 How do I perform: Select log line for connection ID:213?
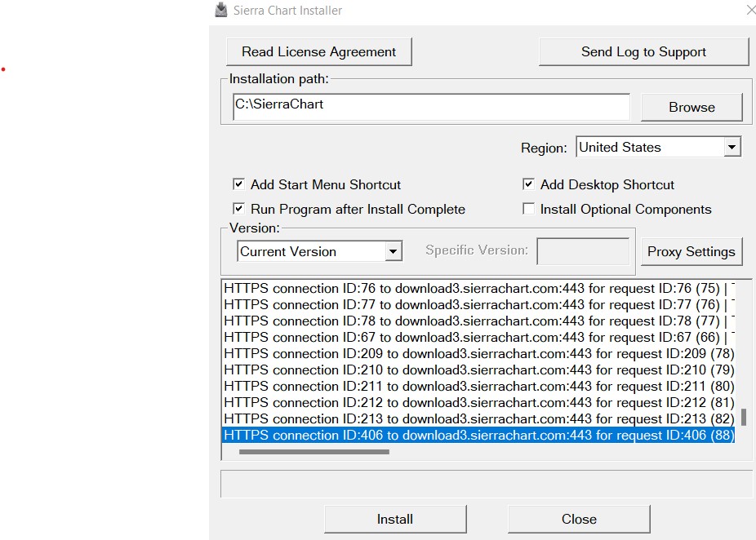coord(479,419)
